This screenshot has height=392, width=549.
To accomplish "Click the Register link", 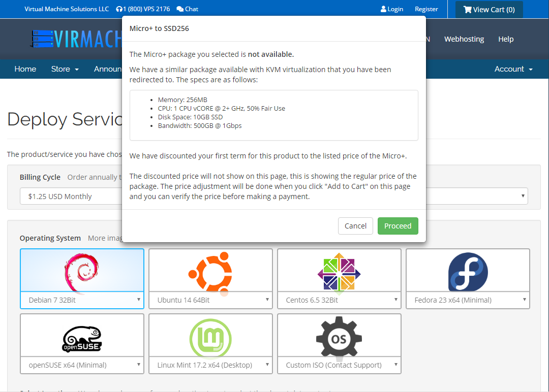I will 426,9.
